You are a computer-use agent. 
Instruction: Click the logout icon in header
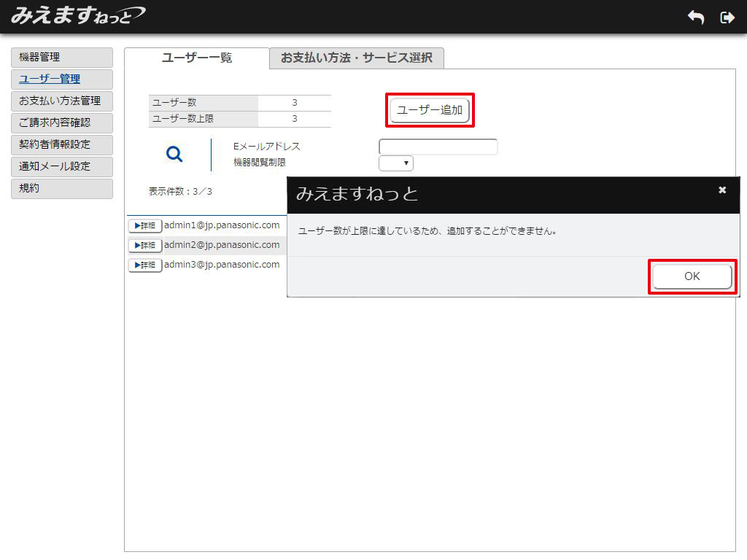727,17
